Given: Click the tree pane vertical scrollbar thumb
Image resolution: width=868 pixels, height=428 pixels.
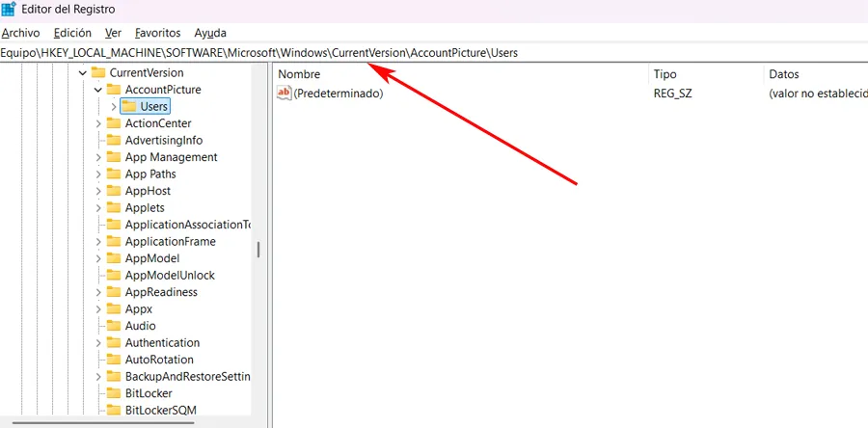Looking at the screenshot, I should click(x=258, y=250).
